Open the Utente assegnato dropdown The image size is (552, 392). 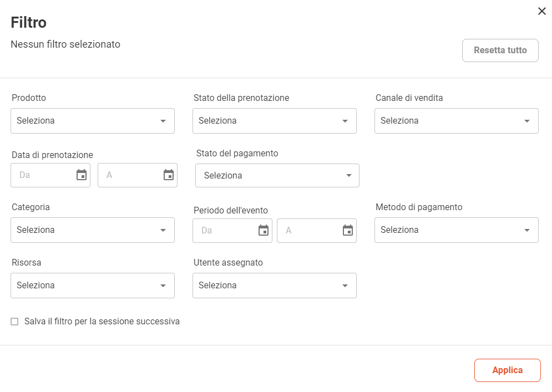[x=275, y=286]
